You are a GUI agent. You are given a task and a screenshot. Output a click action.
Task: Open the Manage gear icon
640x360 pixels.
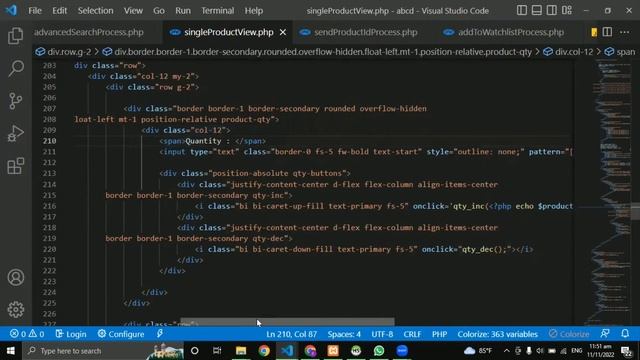click(x=16, y=309)
